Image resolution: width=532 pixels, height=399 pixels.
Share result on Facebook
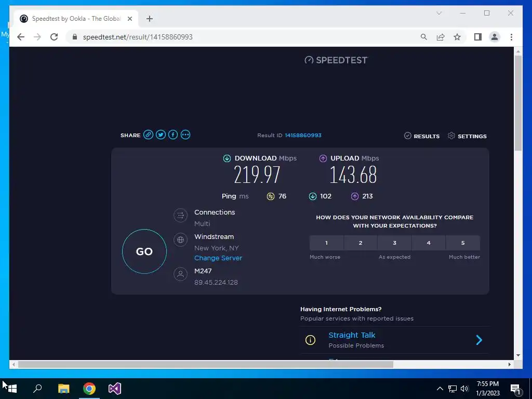tap(173, 135)
